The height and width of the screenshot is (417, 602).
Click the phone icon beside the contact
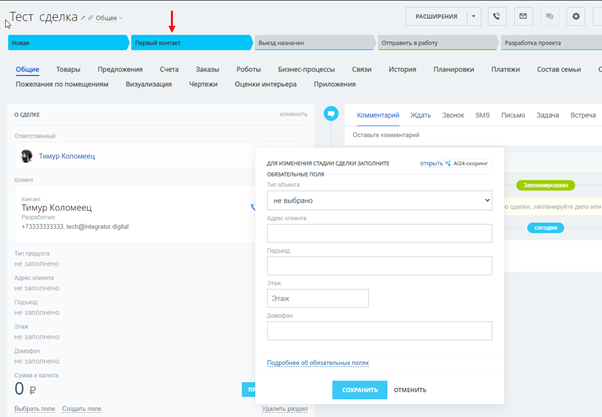click(x=253, y=208)
